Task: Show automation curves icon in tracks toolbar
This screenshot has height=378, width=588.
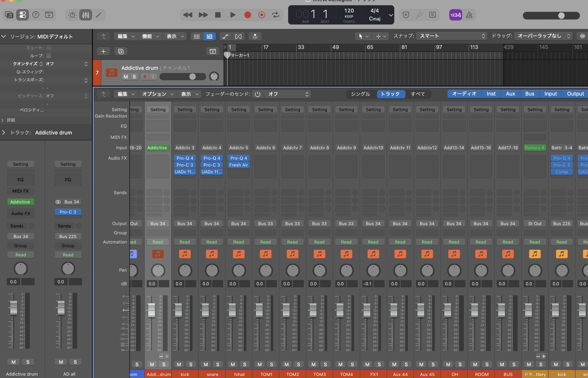Action: [225, 36]
